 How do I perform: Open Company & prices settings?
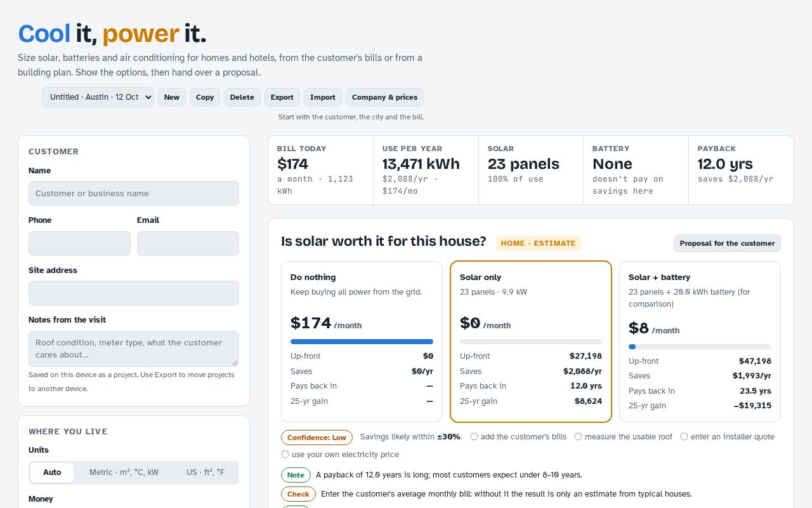click(384, 97)
